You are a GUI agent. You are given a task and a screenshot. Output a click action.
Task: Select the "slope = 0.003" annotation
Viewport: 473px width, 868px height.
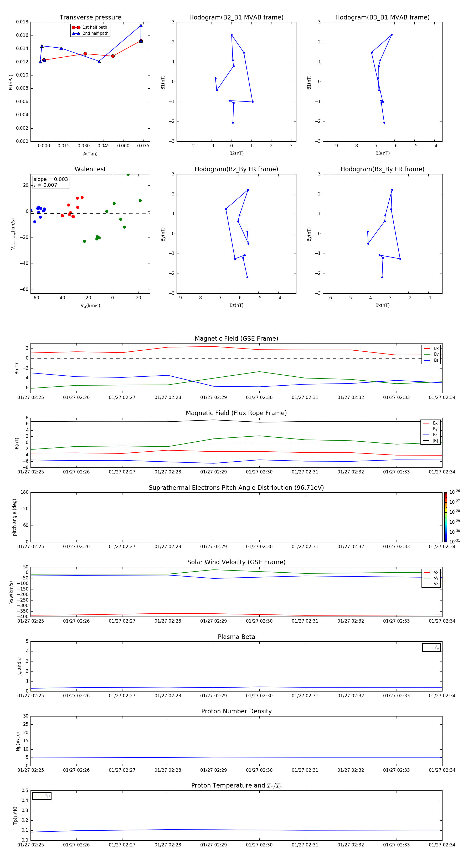(x=50, y=179)
